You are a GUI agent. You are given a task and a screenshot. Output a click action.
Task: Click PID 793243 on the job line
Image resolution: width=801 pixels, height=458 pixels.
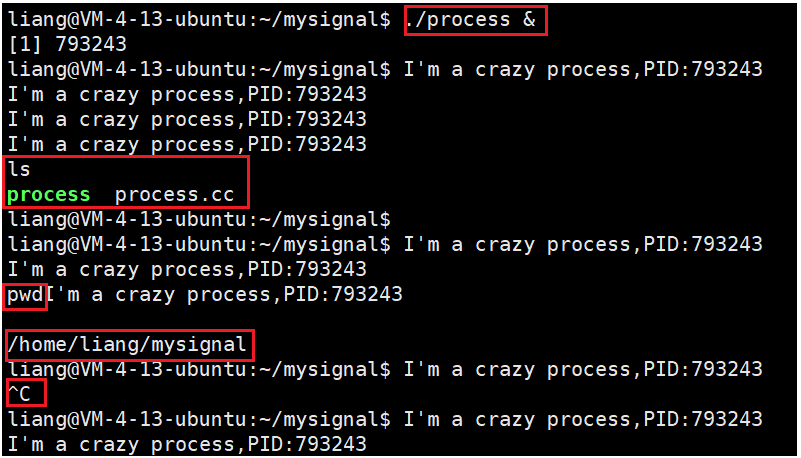pyautogui.click(x=92, y=44)
